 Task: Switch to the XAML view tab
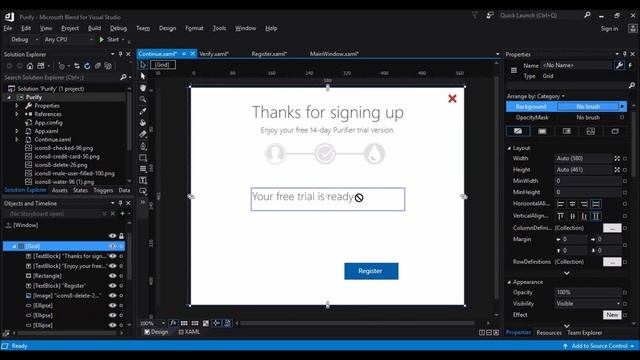point(189,332)
